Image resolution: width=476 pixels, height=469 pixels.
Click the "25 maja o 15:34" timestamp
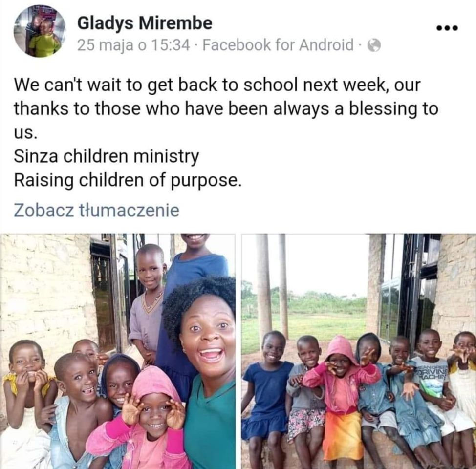(133, 45)
